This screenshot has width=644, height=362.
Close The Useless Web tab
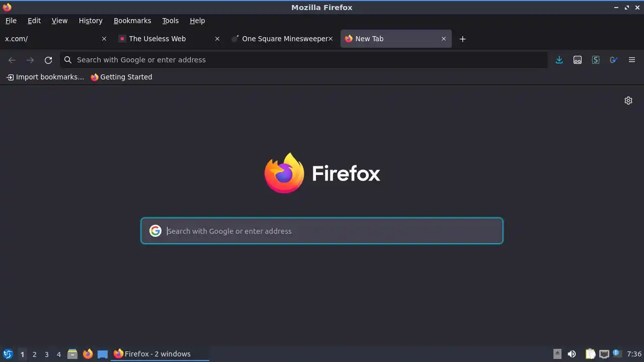[x=217, y=39]
